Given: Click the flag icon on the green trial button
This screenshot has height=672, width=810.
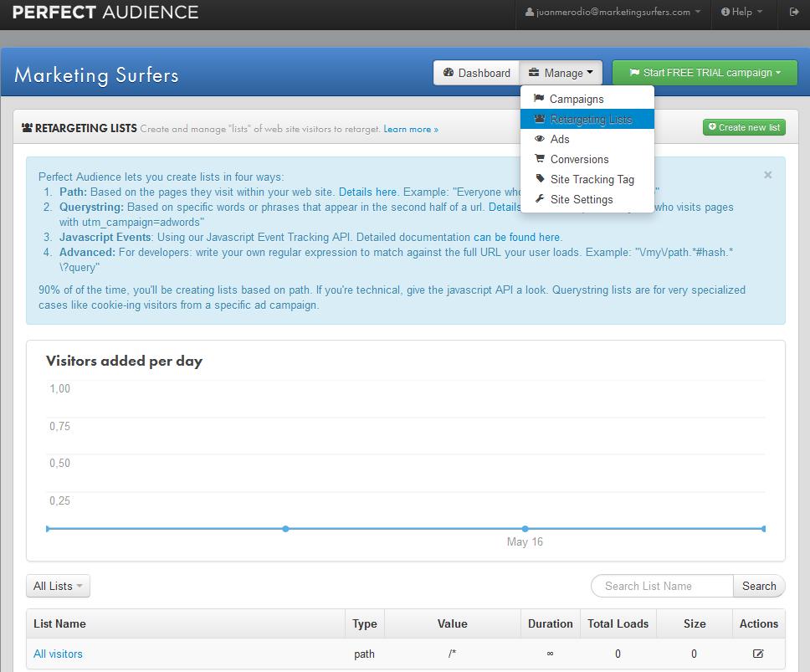Looking at the screenshot, I should click(634, 72).
